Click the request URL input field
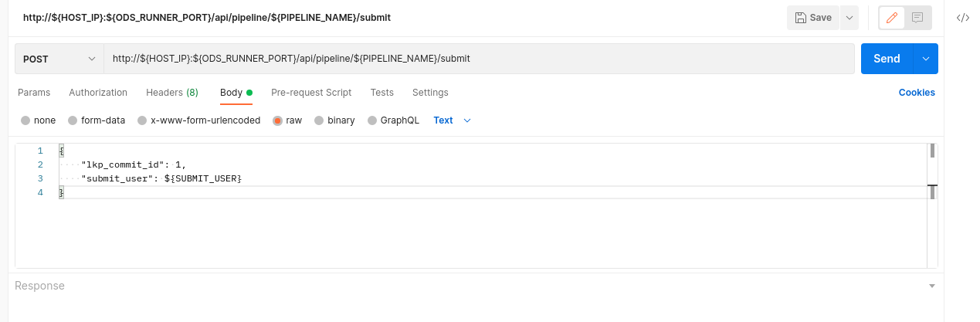Image resolution: width=980 pixels, height=322 pixels. click(480, 59)
